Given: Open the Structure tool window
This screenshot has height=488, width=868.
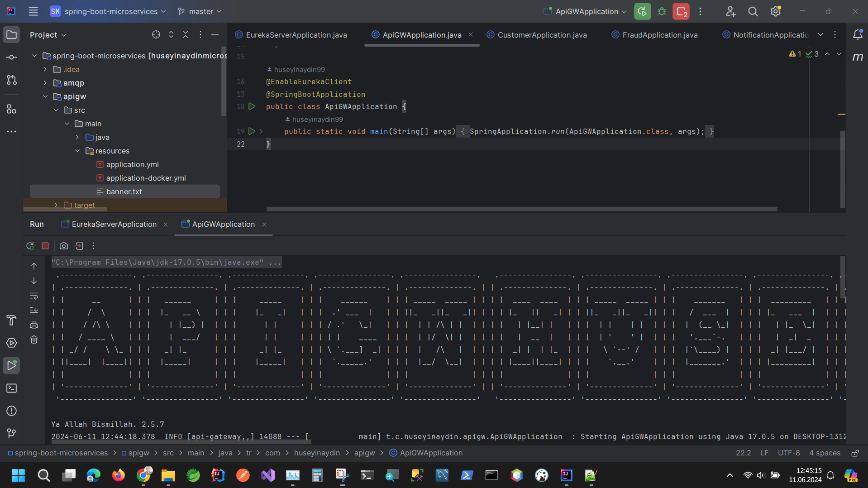Looking at the screenshot, I should [x=12, y=109].
